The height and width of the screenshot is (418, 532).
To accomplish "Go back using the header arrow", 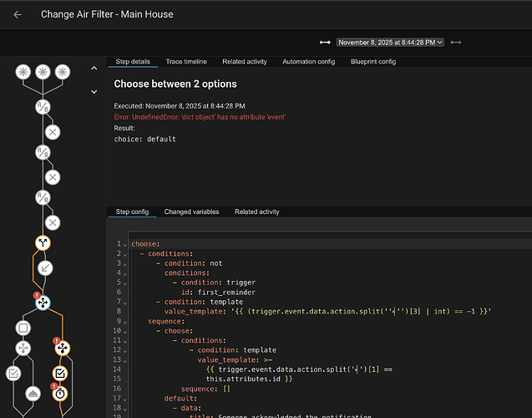I will [18, 14].
